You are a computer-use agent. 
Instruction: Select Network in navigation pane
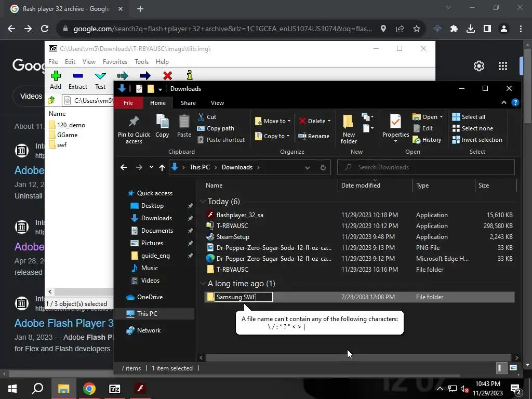point(149,330)
